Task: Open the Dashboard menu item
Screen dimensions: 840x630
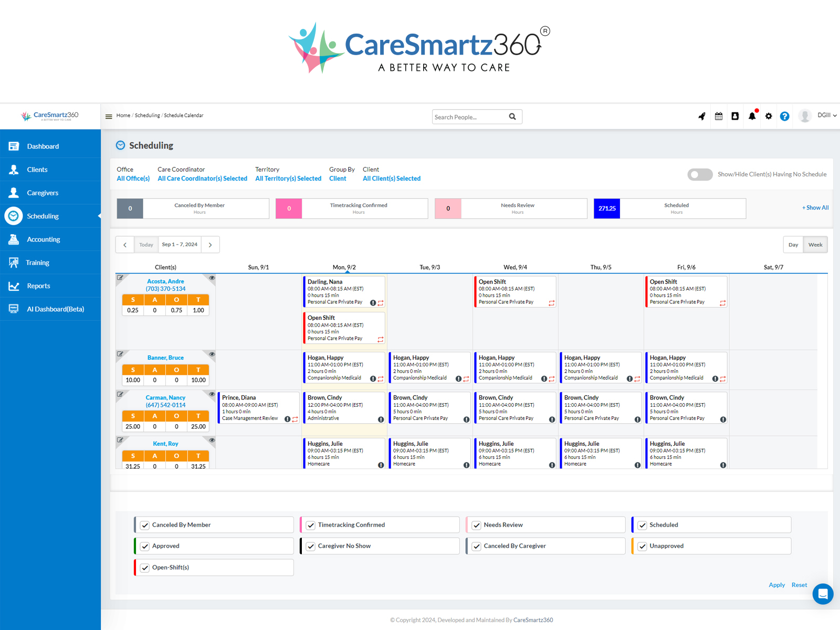Action: tap(43, 146)
